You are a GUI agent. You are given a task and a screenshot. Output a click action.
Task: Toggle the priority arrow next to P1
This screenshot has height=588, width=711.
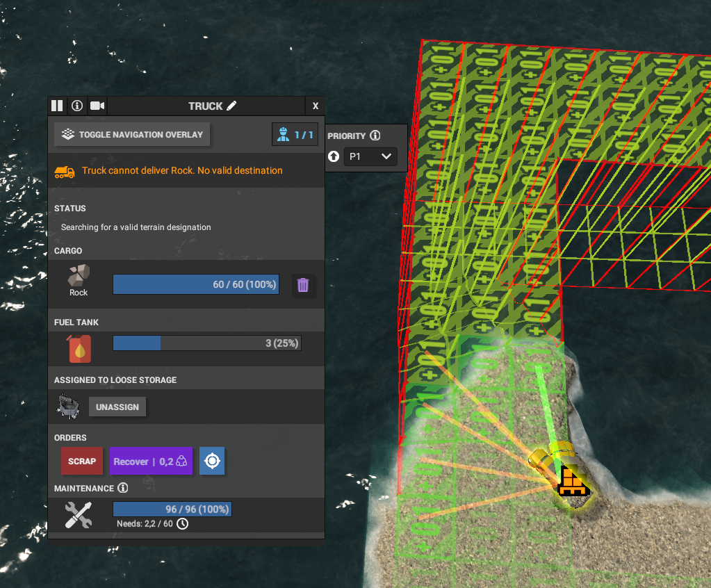pos(333,156)
